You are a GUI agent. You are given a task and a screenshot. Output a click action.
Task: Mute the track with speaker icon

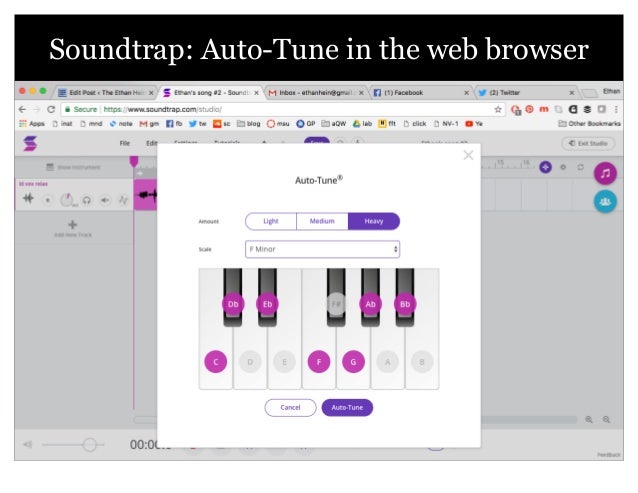click(x=104, y=200)
